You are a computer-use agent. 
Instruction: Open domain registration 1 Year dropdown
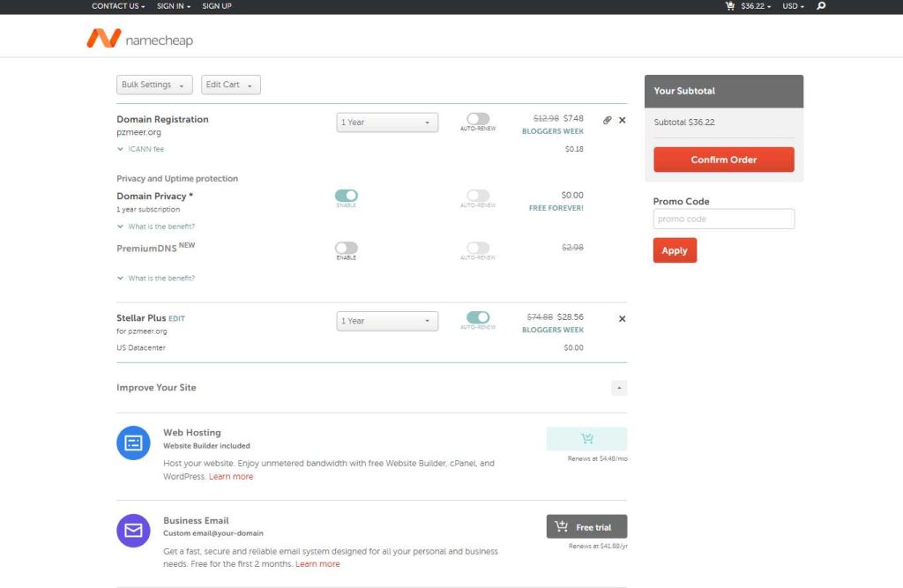(387, 123)
